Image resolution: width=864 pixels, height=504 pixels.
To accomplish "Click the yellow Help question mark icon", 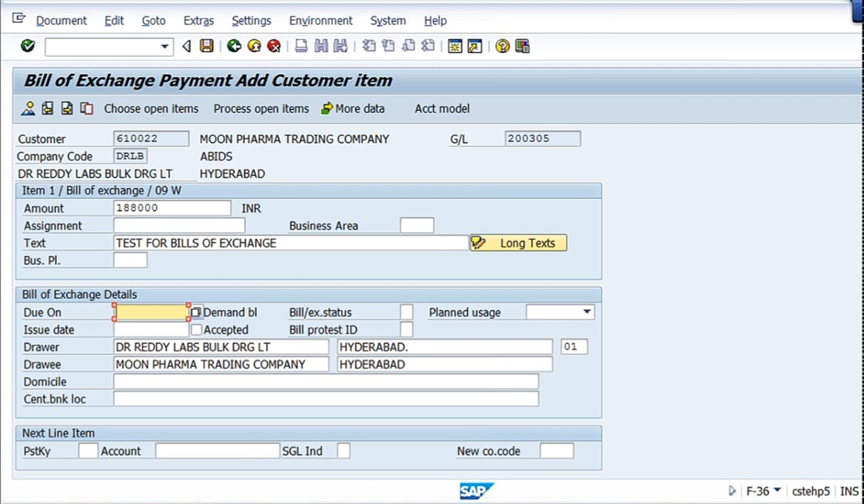I will [502, 47].
